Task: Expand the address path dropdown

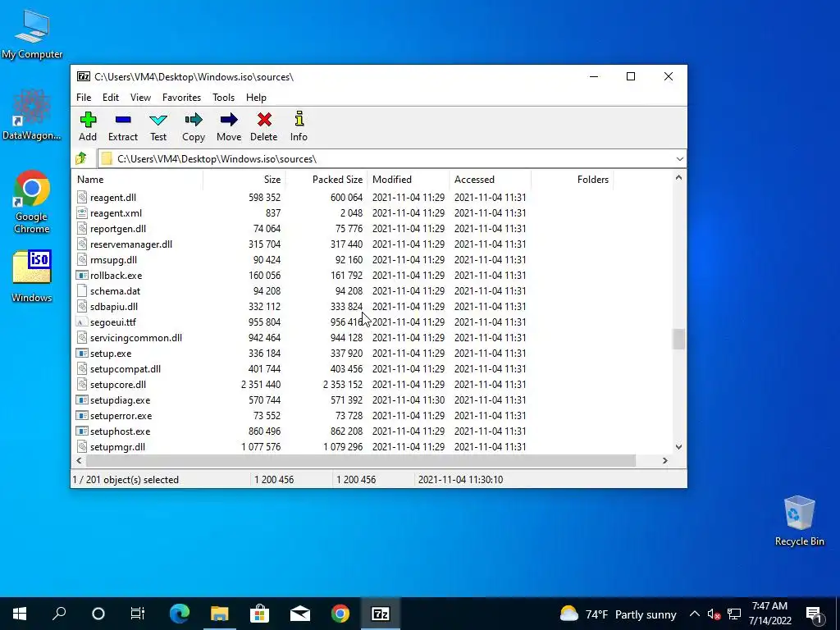Action: tap(679, 159)
